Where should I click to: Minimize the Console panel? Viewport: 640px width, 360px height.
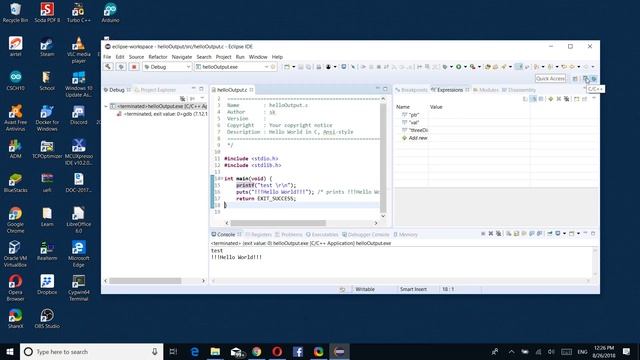tap(585, 233)
